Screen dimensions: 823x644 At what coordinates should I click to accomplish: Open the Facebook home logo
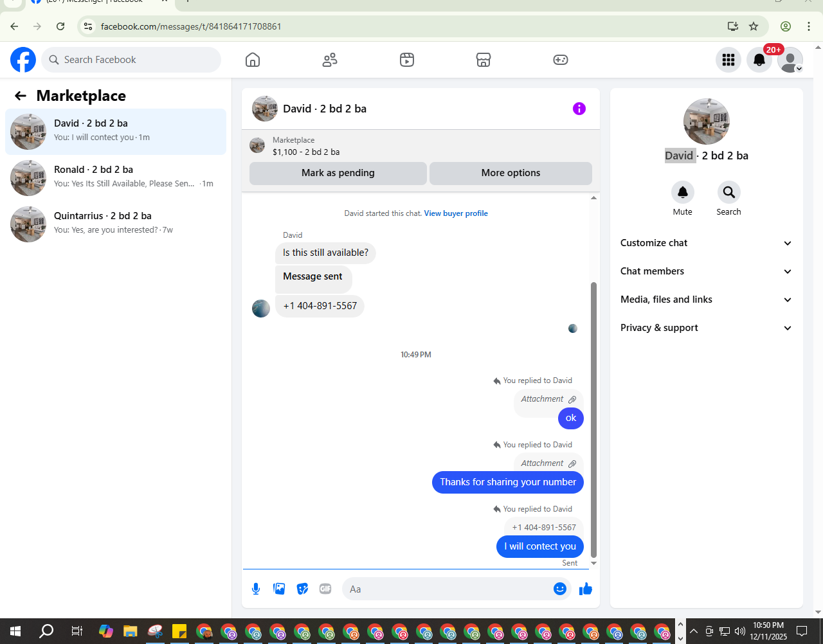click(23, 60)
